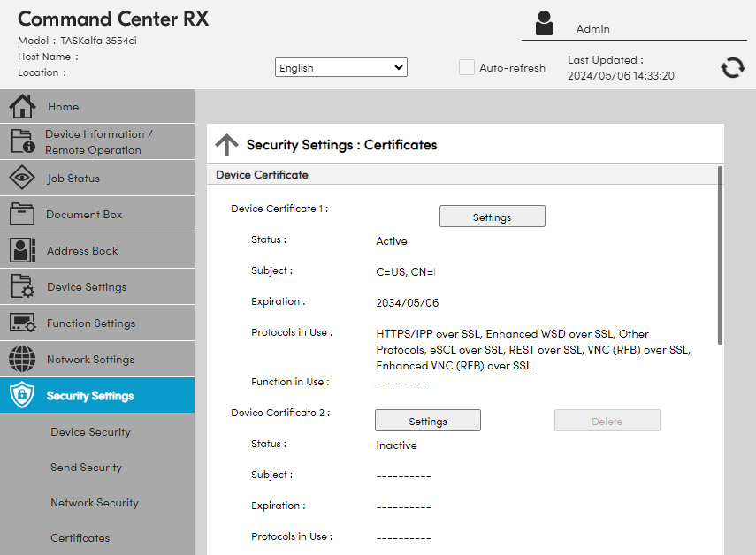
Task: Click the subject value C=US, CN=
Action: [x=406, y=271]
